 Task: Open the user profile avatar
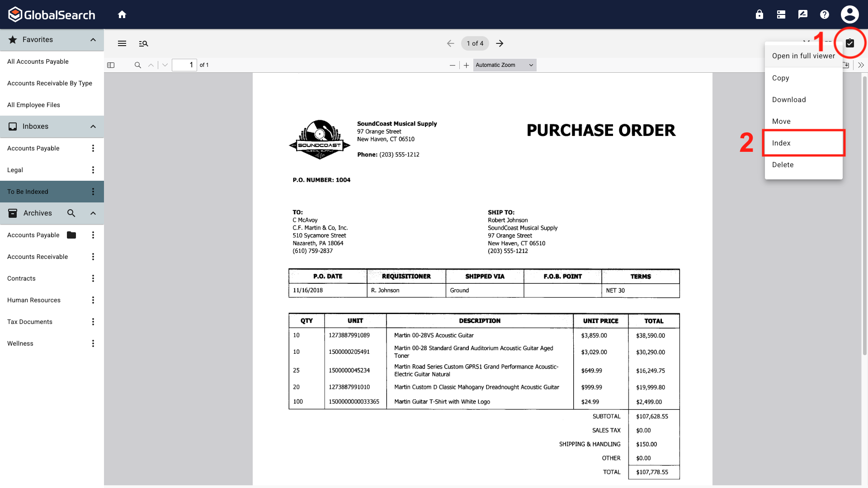pyautogui.click(x=849, y=14)
